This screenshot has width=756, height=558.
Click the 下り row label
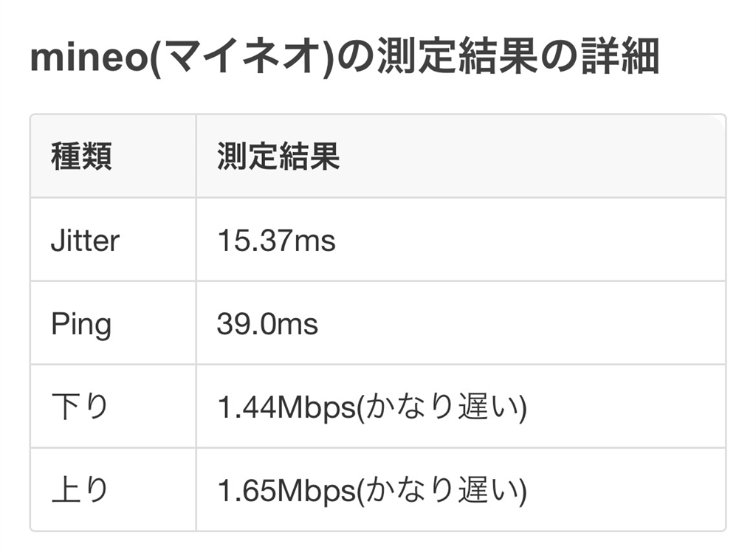click(80, 407)
